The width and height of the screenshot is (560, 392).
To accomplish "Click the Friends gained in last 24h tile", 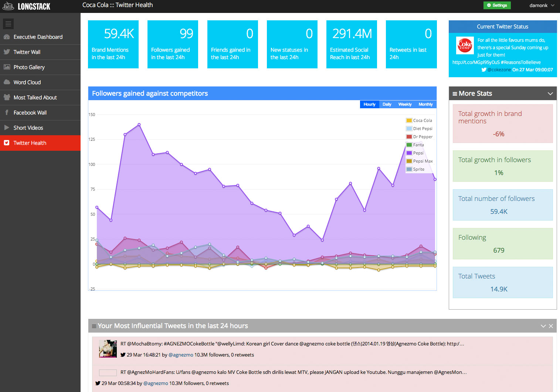I will coord(233,44).
